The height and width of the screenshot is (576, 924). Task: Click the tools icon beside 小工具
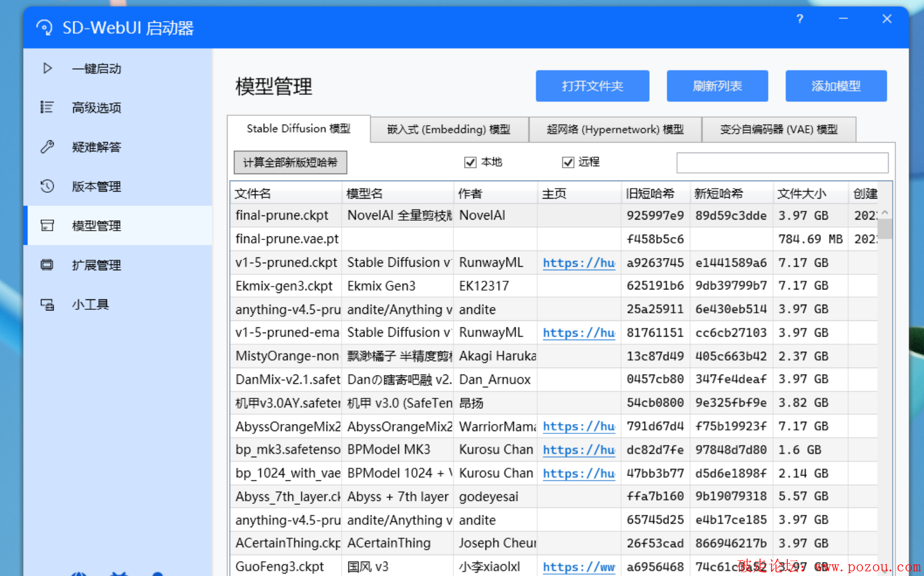click(47, 304)
